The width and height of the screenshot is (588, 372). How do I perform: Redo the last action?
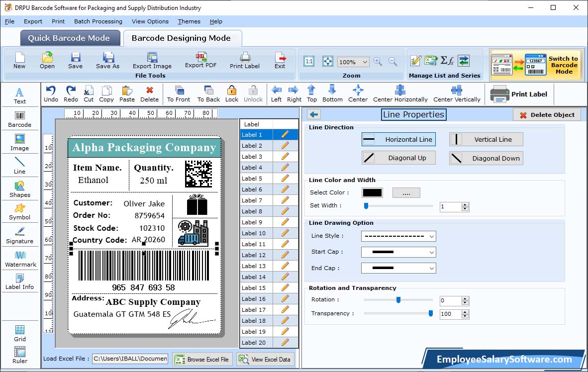point(71,94)
